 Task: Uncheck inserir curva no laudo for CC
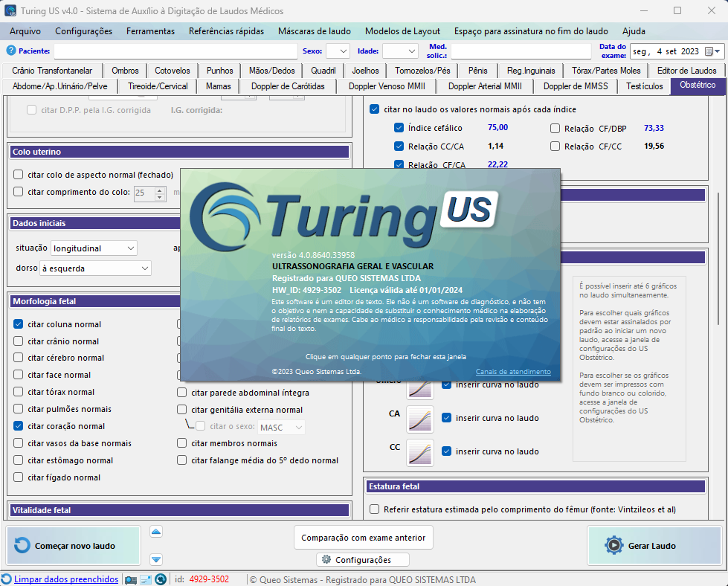point(447,451)
